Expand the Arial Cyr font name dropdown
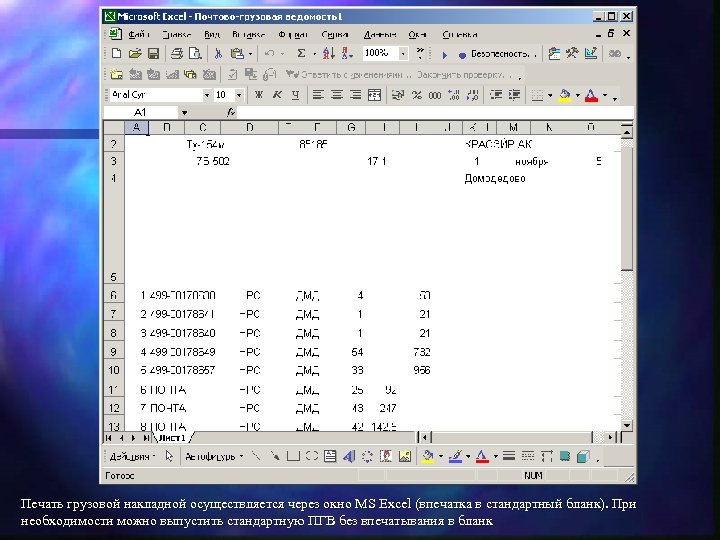The image size is (720, 540). click(207, 95)
